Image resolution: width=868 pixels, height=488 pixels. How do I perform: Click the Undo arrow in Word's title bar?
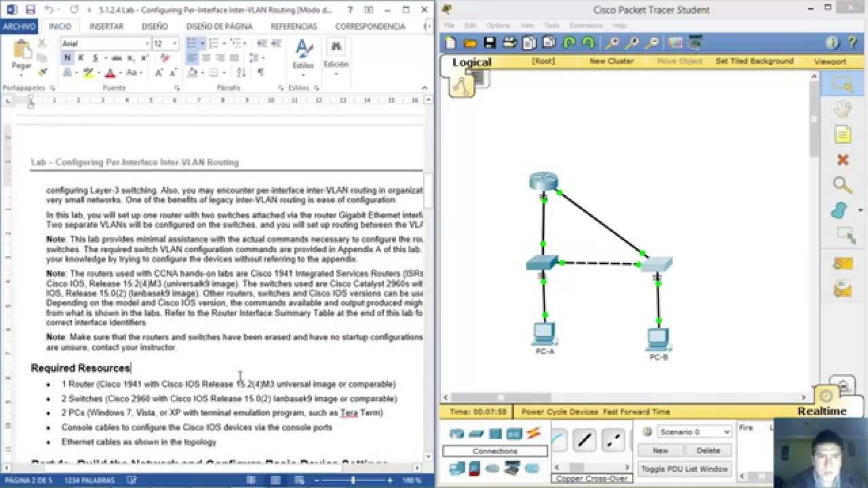click(x=49, y=9)
